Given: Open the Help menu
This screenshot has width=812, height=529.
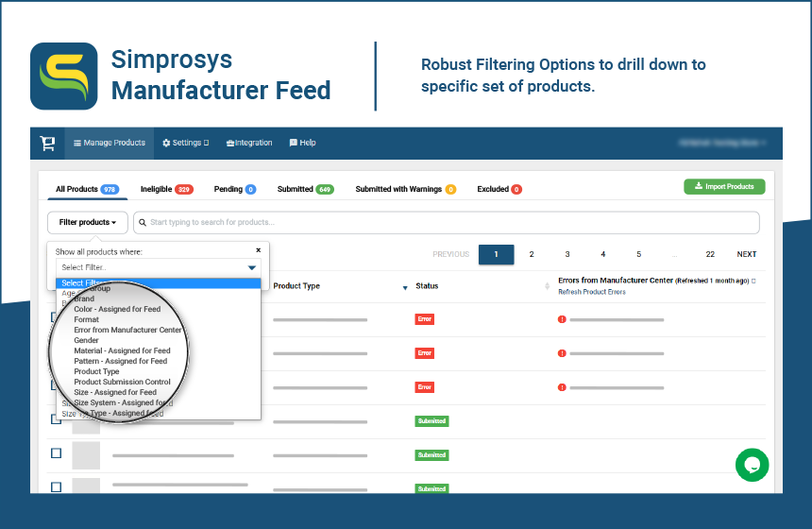Looking at the screenshot, I should [x=302, y=143].
